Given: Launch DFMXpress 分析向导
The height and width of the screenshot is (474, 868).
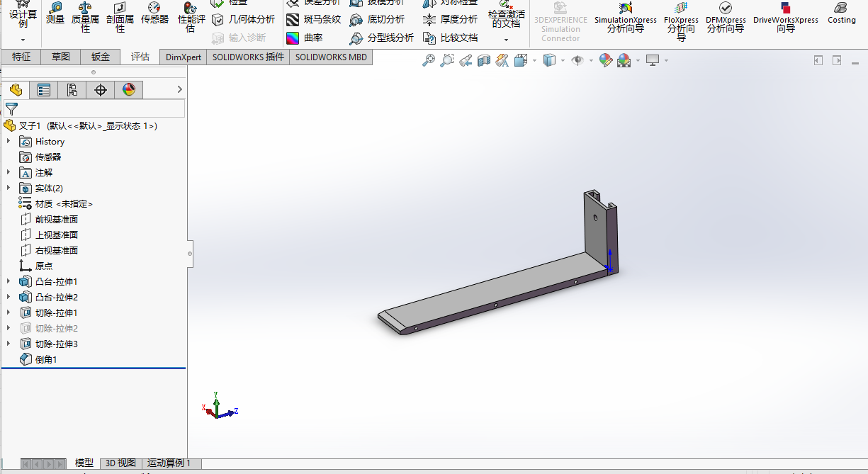Looking at the screenshot, I should [x=726, y=18].
